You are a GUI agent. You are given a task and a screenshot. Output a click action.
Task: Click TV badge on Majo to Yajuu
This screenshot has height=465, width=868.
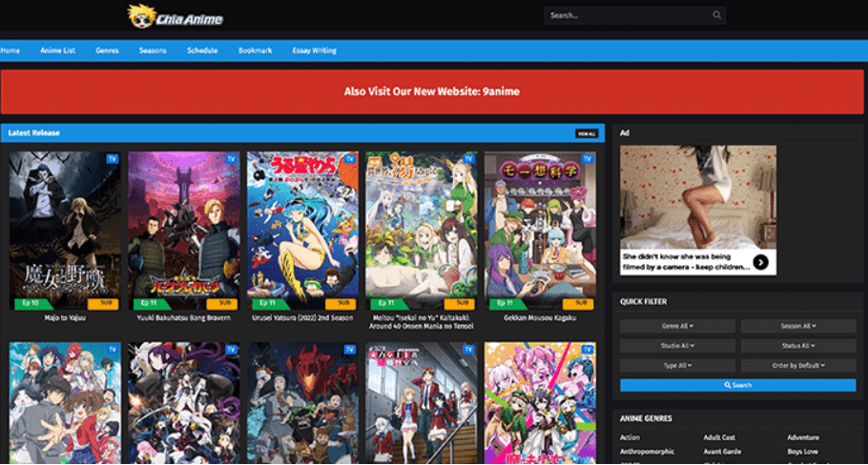[x=112, y=158]
